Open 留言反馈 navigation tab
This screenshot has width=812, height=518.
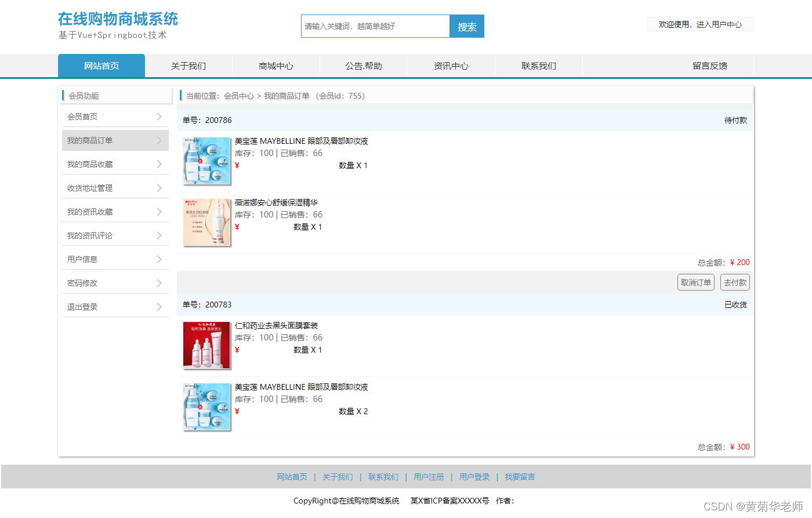coord(710,66)
